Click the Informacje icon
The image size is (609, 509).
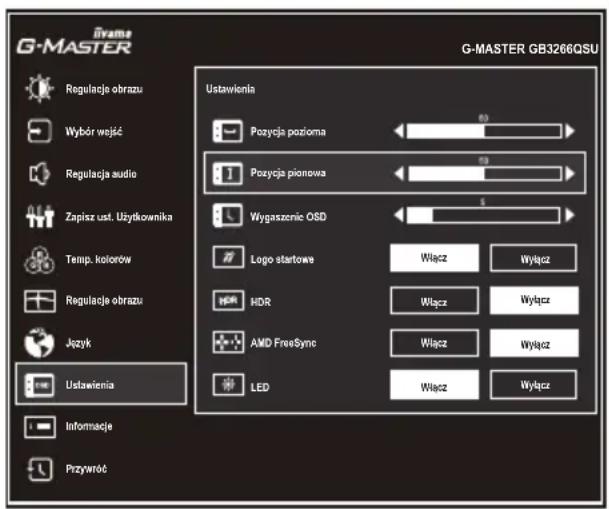tap(40, 427)
